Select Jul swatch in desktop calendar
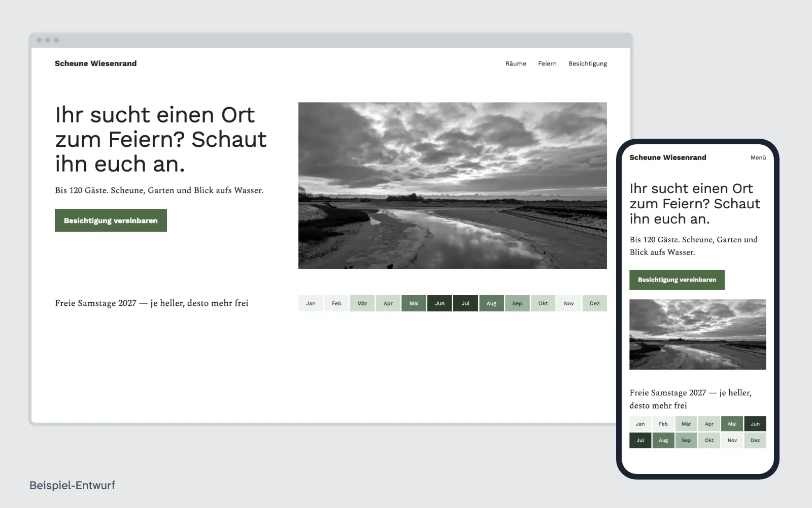 click(x=466, y=303)
